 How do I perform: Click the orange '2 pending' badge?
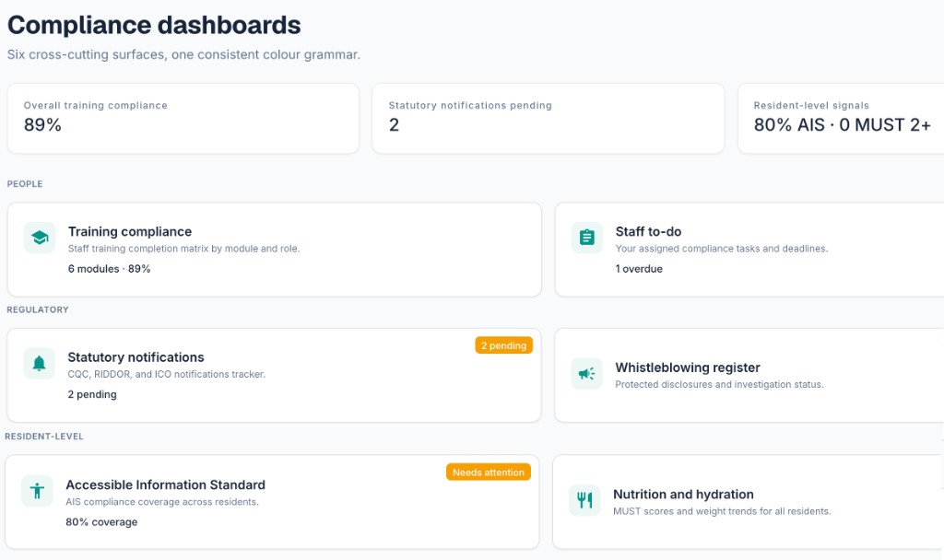(504, 345)
